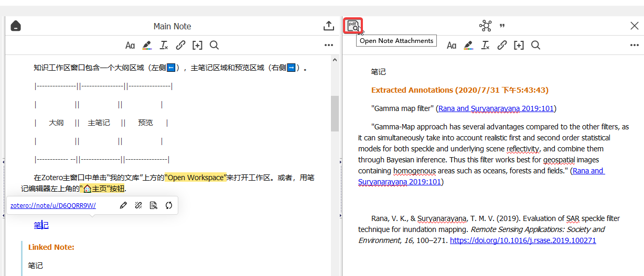Open the text format (Aa) dropdown in Main Note
The image size is (644, 276).
130,46
